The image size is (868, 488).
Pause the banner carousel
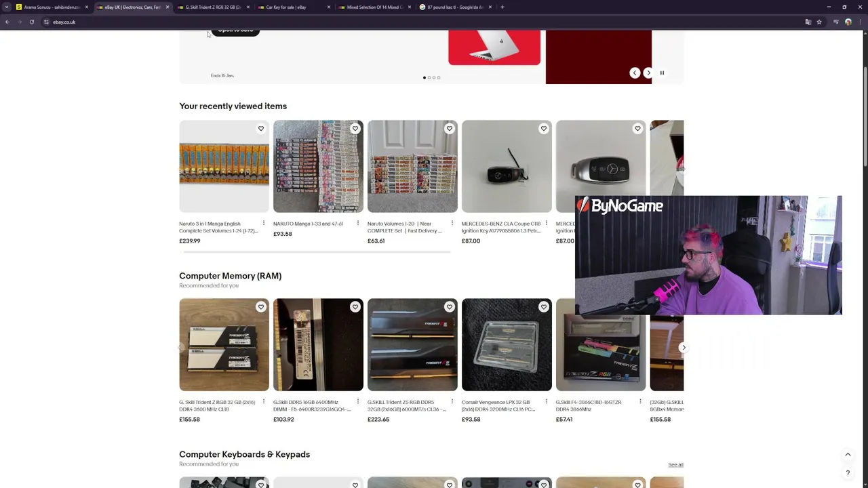pyautogui.click(x=662, y=73)
